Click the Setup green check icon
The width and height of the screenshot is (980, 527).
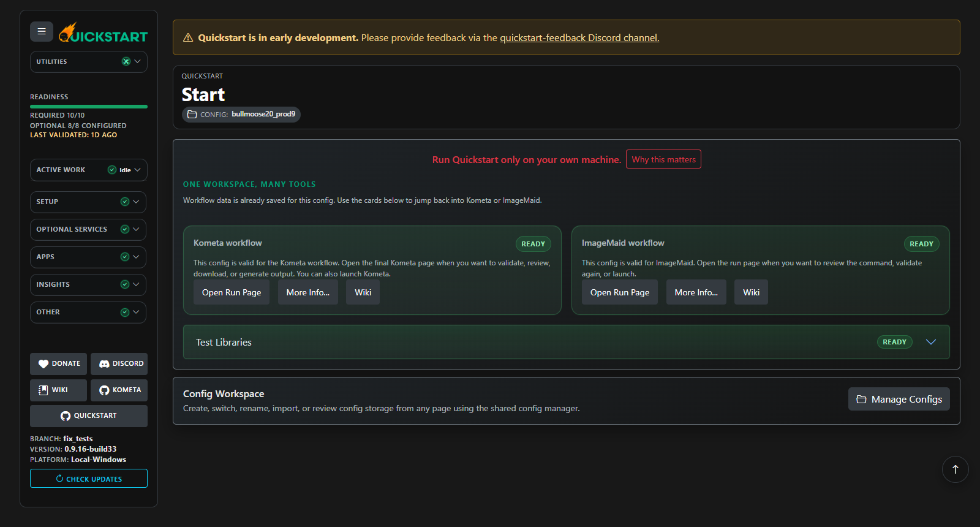tap(125, 202)
